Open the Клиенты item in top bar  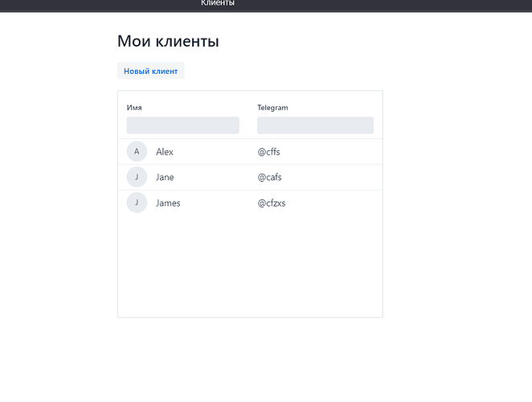click(218, 4)
